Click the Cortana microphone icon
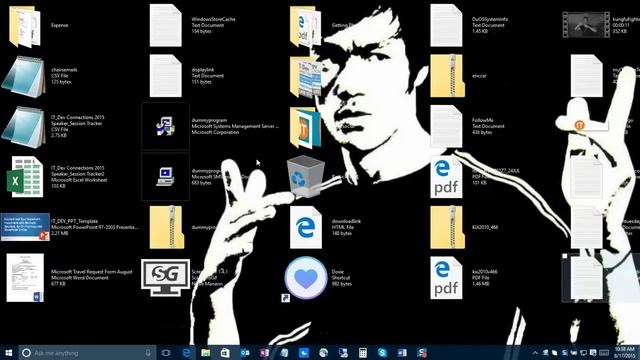Viewport: 640px width, 360px height. pyautogui.click(x=148, y=353)
